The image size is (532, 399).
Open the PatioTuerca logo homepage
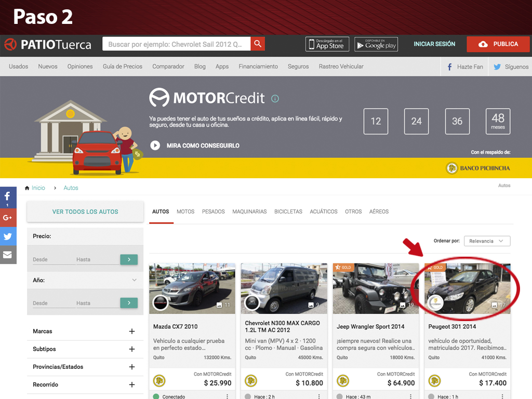pos(48,45)
